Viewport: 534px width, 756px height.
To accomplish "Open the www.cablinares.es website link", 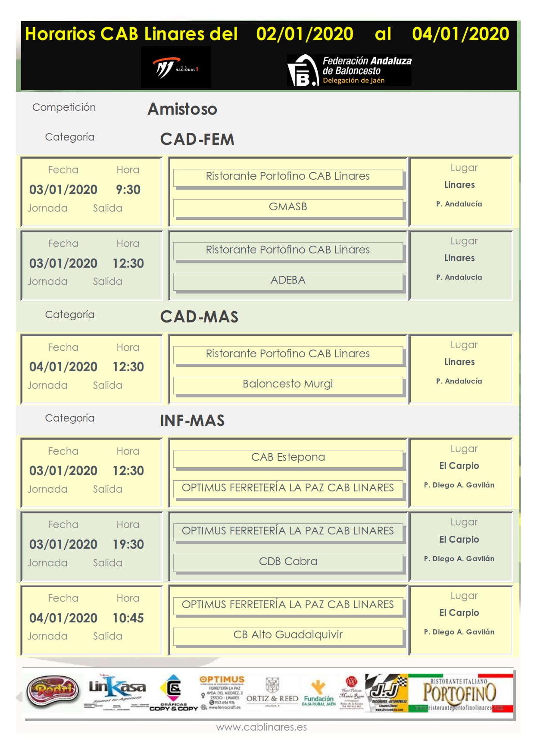I will pyautogui.click(x=262, y=727).
